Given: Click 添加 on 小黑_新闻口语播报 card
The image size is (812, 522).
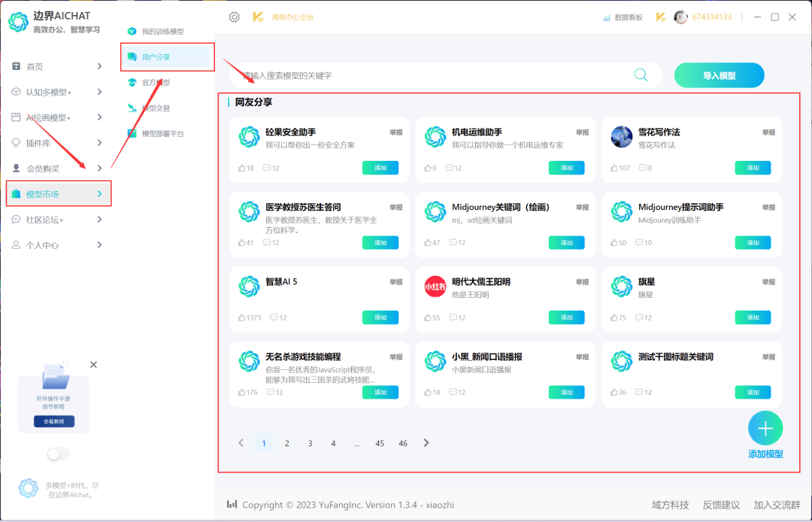Looking at the screenshot, I should click(x=567, y=392).
